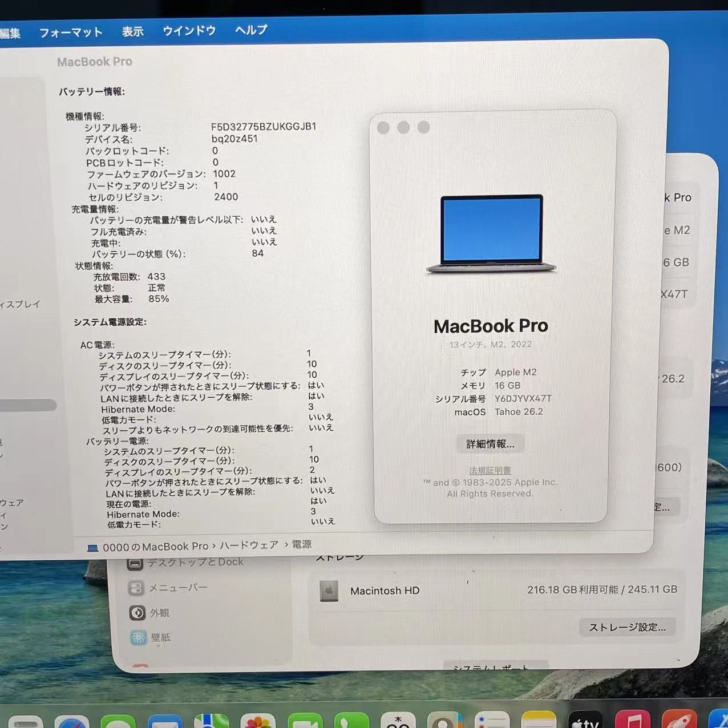
Task: Open the 表示 menu
Action: coord(133,31)
